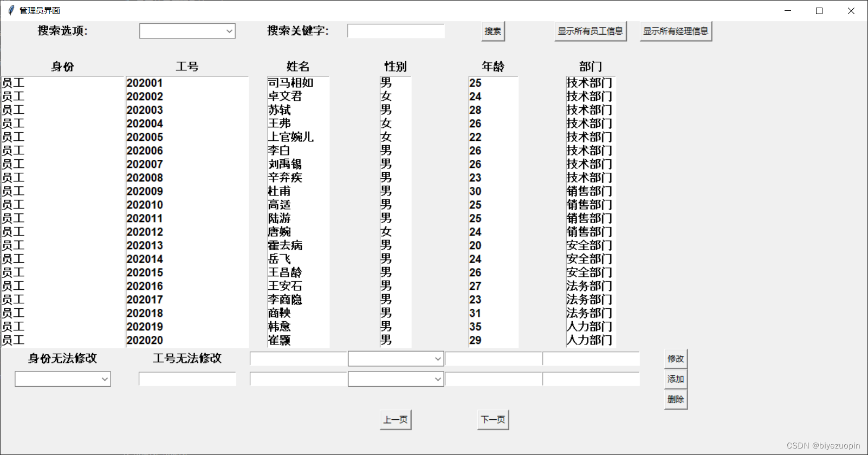Select the name 辛弃疾
The height and width of the screenshot is (455, 868).
[x=285, y=178]
